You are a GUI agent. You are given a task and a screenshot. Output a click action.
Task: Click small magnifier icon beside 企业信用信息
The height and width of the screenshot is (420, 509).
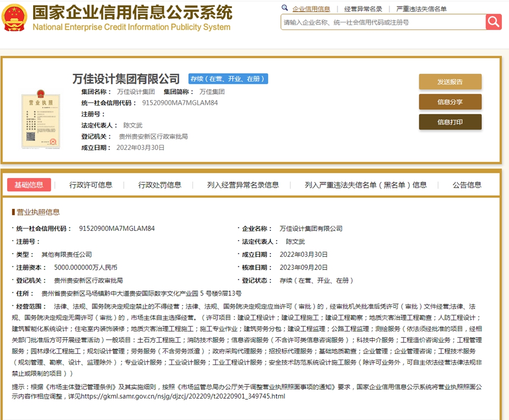click(285, 8)
